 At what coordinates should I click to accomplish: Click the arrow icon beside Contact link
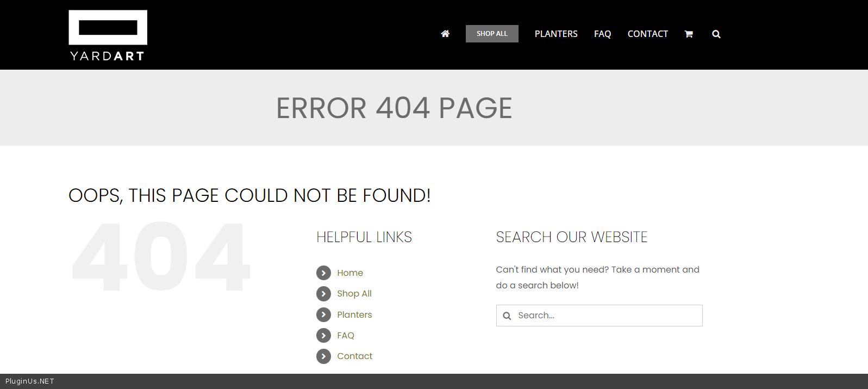(323, 356)
